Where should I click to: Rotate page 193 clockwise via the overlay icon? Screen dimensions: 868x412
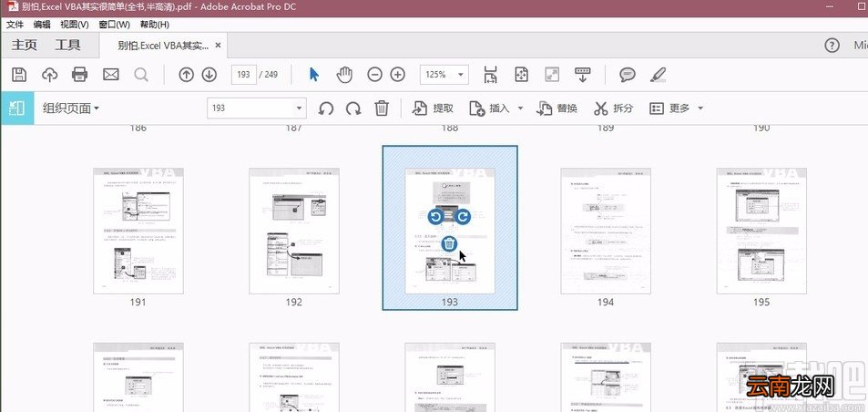coord(463,217)
